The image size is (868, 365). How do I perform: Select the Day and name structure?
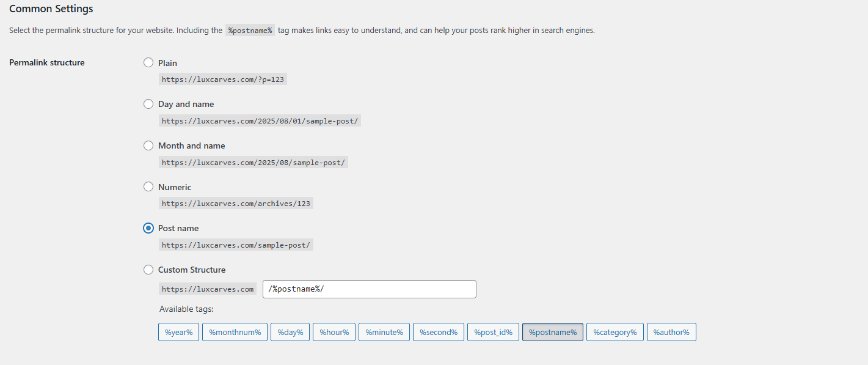click(x=148, y=104)
